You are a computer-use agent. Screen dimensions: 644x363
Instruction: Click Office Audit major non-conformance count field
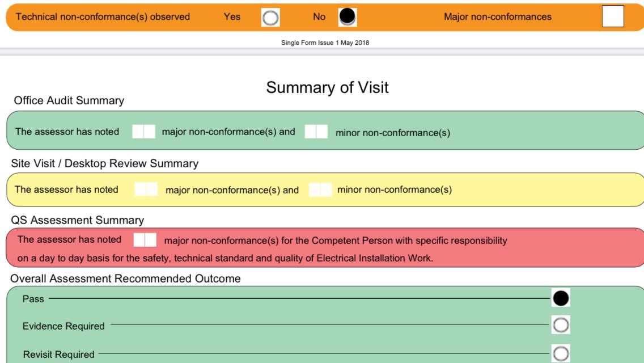click(144, 132)
